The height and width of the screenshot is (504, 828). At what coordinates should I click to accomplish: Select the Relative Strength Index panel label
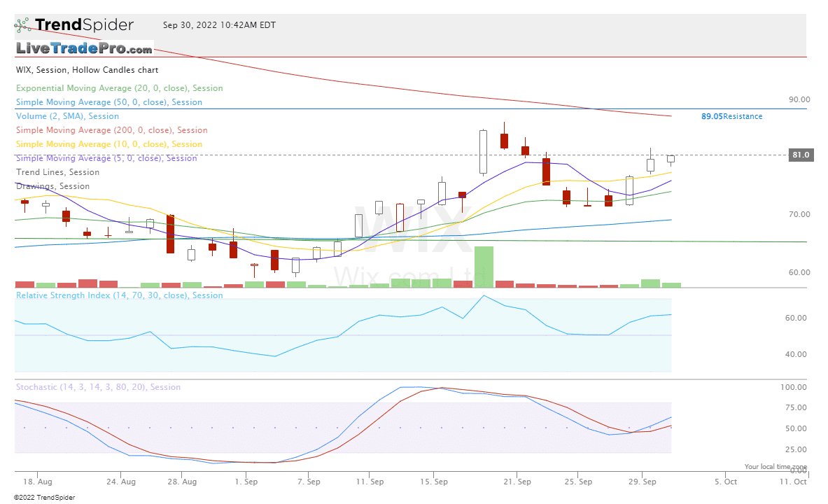[119, 295]
